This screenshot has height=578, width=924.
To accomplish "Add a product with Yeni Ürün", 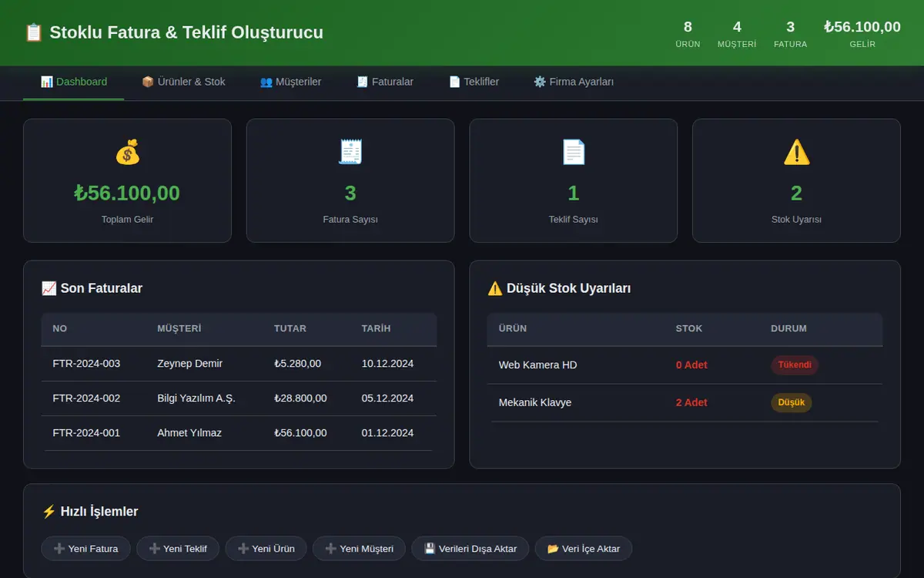I will 266,549.
